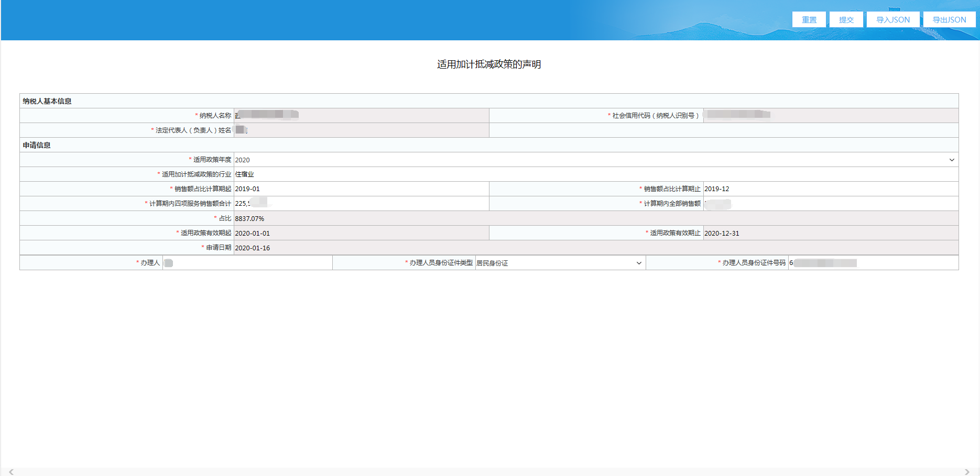Click the 居民身份证 dropdown chevron arrow
Viewport: 980px width, 476px height.
click(639, 263)
